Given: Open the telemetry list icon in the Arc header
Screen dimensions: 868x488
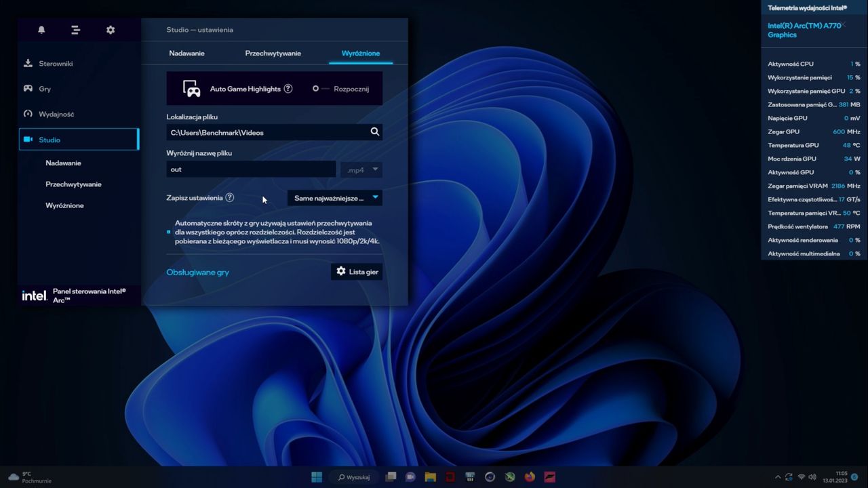Looking at the screenshot, I should coord(75,30).
